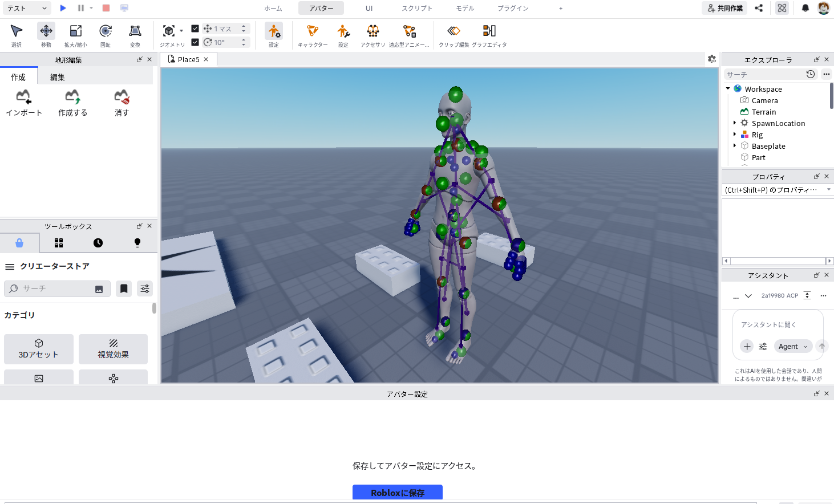This screenshot has width=834, height=504.
Task: Open the Toolbox creations lightbulb tab
Action: pos(137,243)
